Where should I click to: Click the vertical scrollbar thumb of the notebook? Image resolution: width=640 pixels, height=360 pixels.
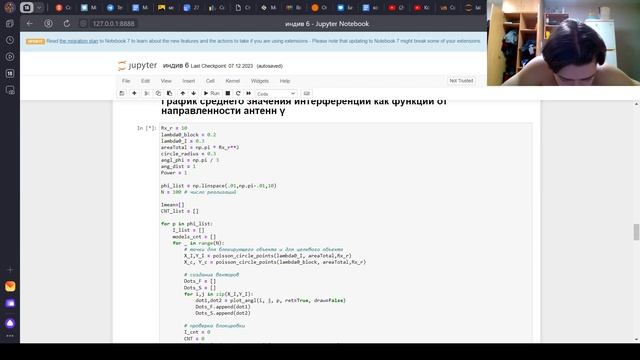pyautogui.click(x=636, y=232)
